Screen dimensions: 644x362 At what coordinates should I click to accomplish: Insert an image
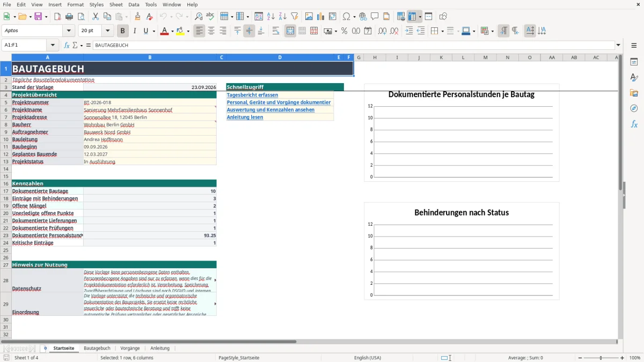tap(309, 17)
